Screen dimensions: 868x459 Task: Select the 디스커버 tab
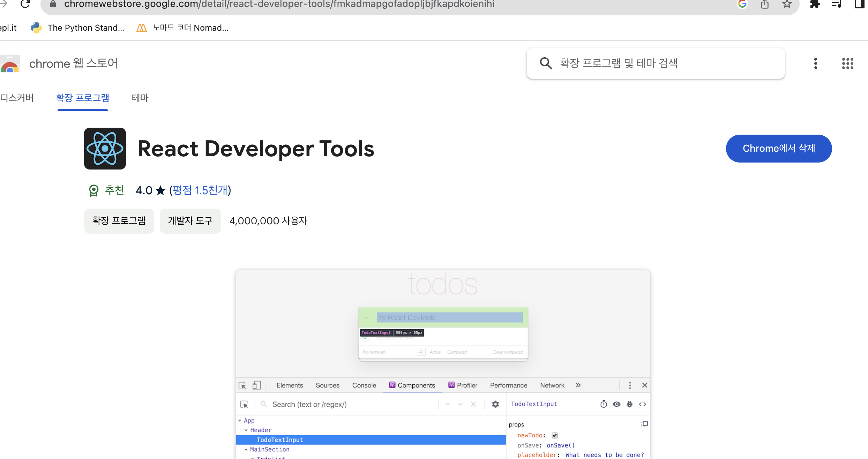click(x=17, y=98)
